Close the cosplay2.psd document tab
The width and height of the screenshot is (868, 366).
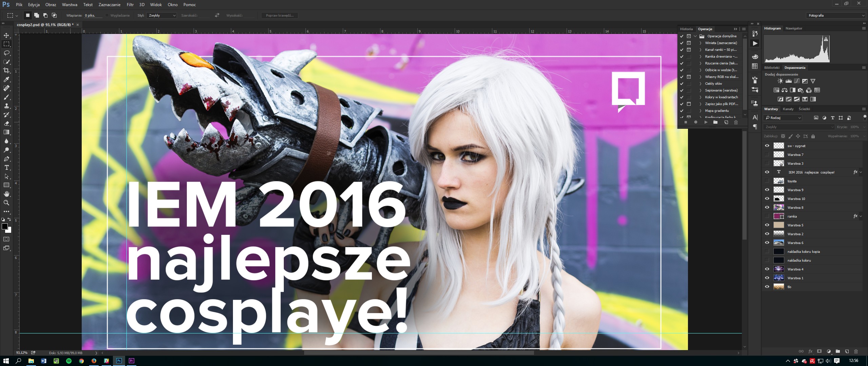[x=78, y=25]
